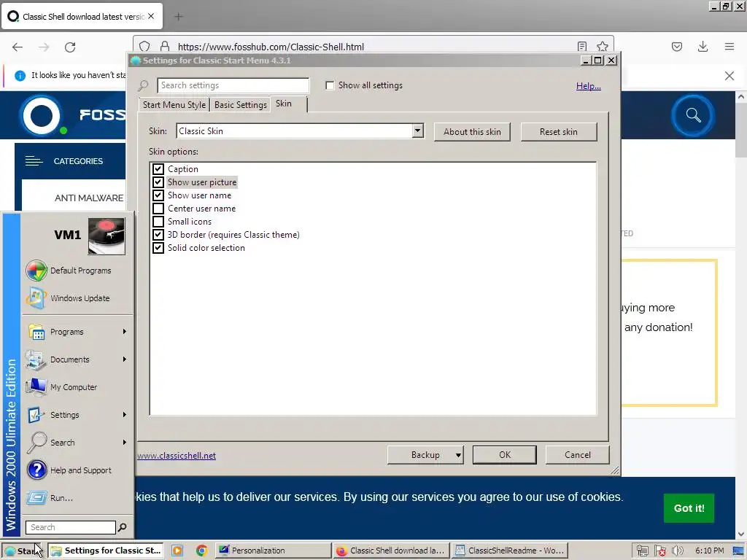
Task: Click the network tray icon
Action: pos(642,551)
